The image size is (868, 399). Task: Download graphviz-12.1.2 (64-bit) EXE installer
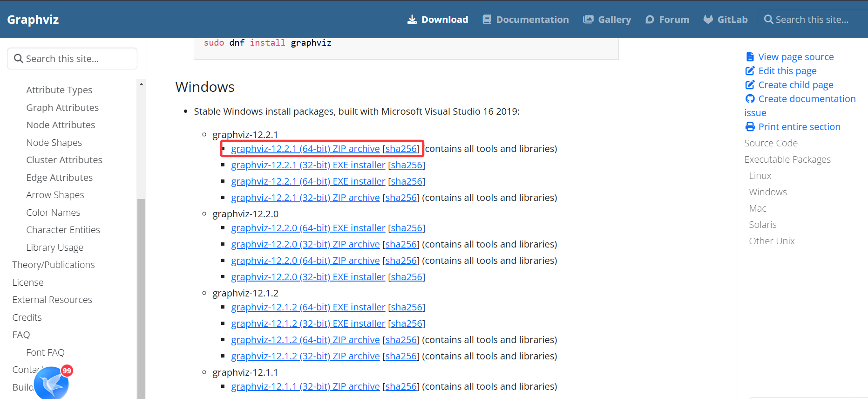tap(308, 307)
